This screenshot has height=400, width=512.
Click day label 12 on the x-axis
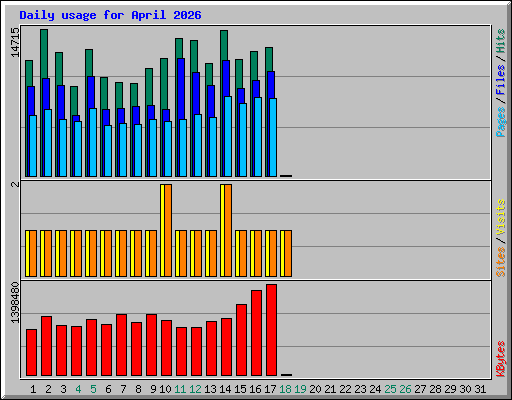[195, 389]
